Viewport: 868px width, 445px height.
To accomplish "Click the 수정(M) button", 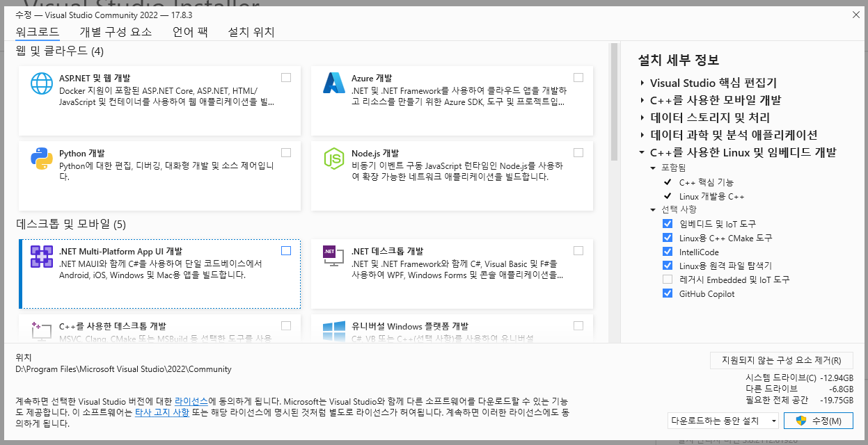I will (x=818, y=421).
